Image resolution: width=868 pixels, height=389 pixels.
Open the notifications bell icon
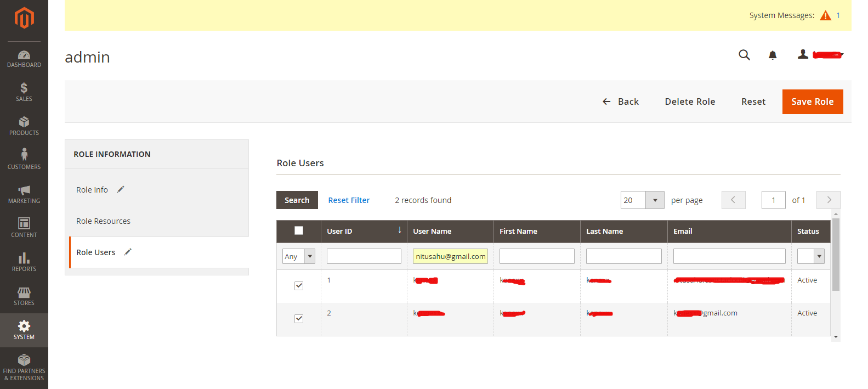coord(773,55)
